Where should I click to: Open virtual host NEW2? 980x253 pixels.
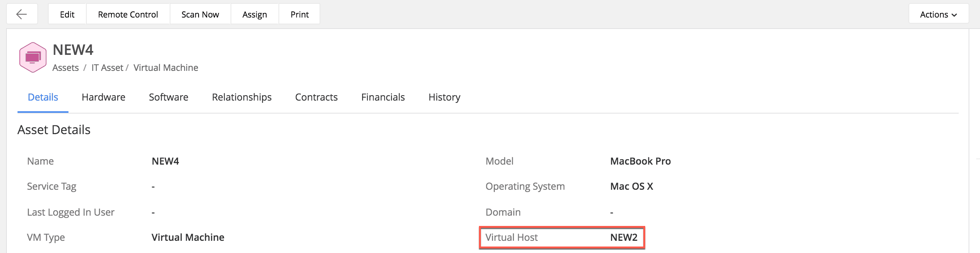pos(624,237)
